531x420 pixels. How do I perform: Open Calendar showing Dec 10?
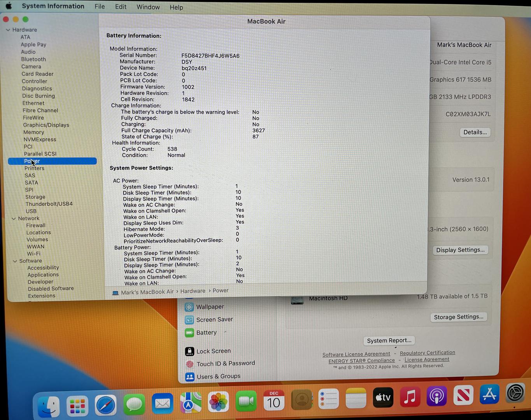pyautogui.click(x=273, y=401)
